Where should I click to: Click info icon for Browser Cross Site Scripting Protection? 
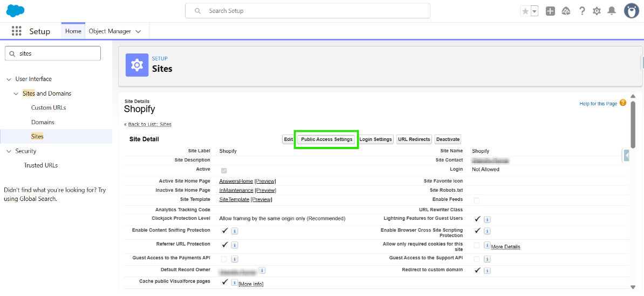pos(487,231)
